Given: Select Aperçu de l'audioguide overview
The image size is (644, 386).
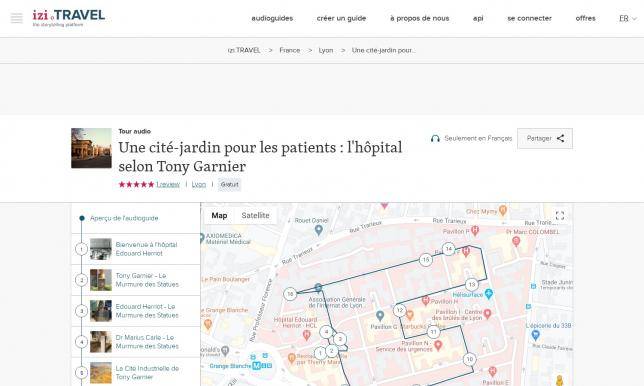Looking at the screenshot, I should [124, 218].
